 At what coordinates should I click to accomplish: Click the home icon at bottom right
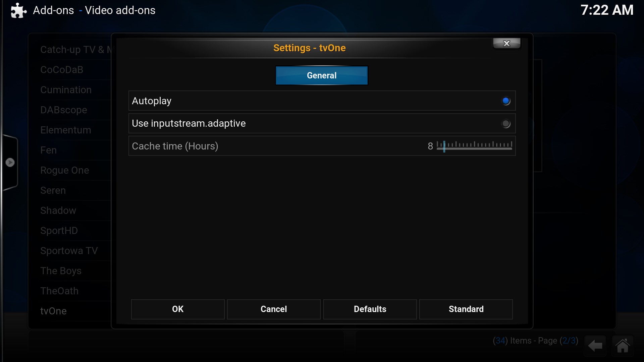coord(623,346)
